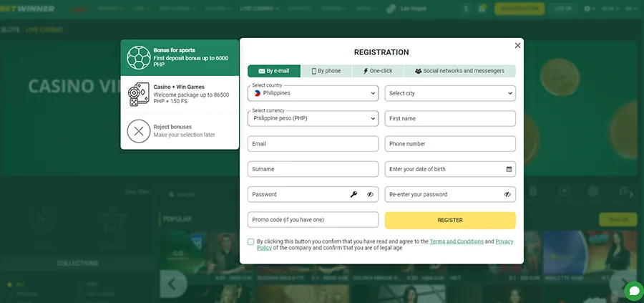Click the LOG IN header button
Screen dimensions: 644x303
(562, 9)
